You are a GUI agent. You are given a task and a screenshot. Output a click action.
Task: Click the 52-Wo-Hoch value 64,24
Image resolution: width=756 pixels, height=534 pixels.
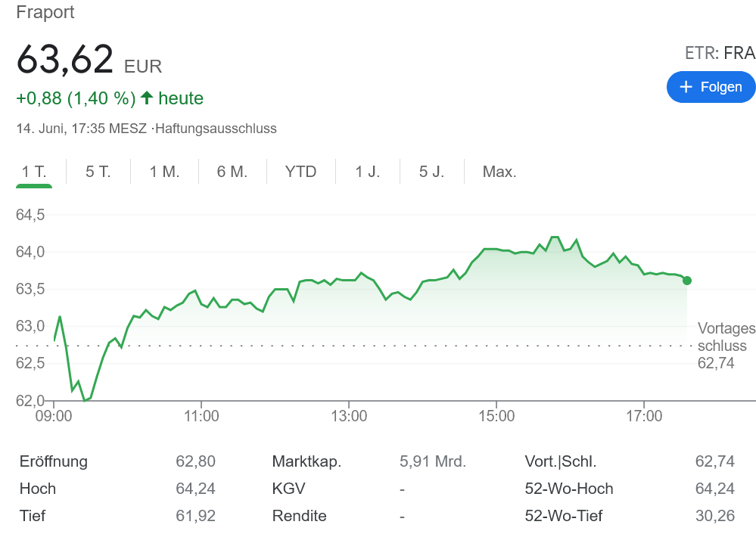tap(714, 489)
